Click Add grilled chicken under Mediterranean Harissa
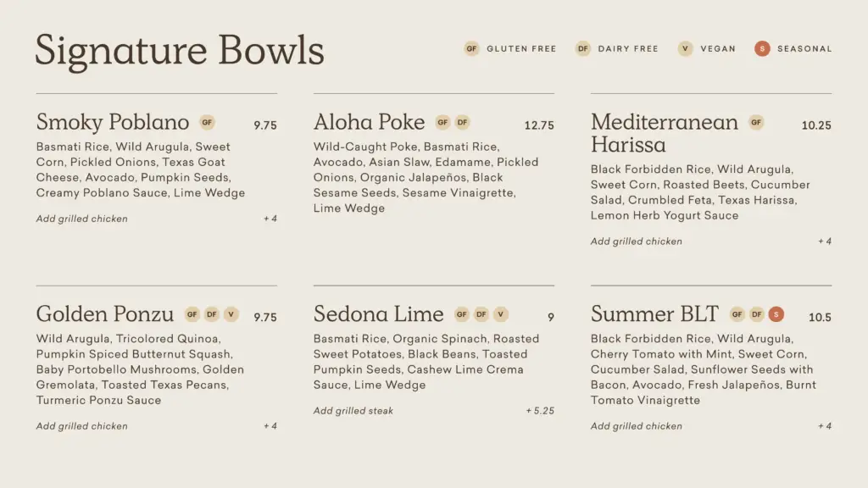The width and height of the screenshot is (868, 488). point(636,241)
